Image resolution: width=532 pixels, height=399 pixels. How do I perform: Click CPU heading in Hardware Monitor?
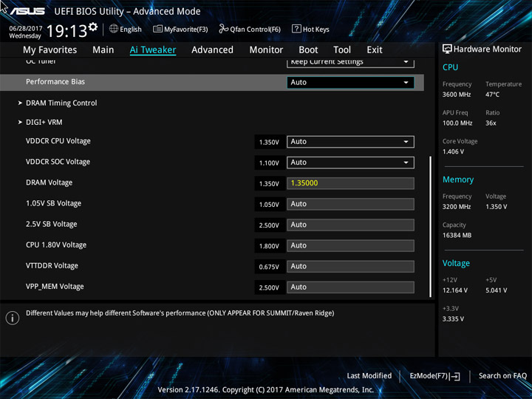450,67
